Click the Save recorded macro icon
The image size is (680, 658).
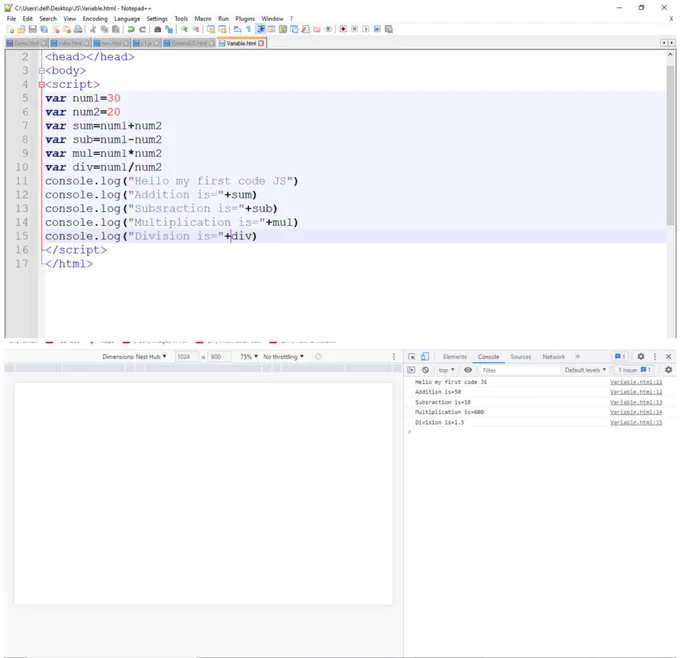[x=389, y=29]
